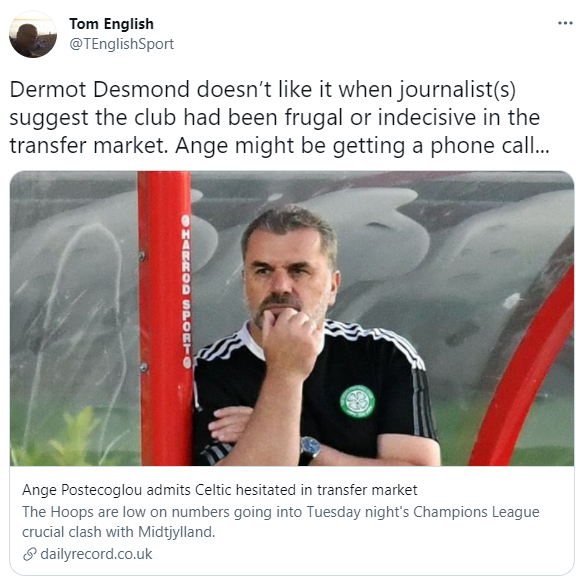This screenshot has width=576, height=586.
Task: Click the phrase transfer market in the tweet body
Action: click(89, 145)
